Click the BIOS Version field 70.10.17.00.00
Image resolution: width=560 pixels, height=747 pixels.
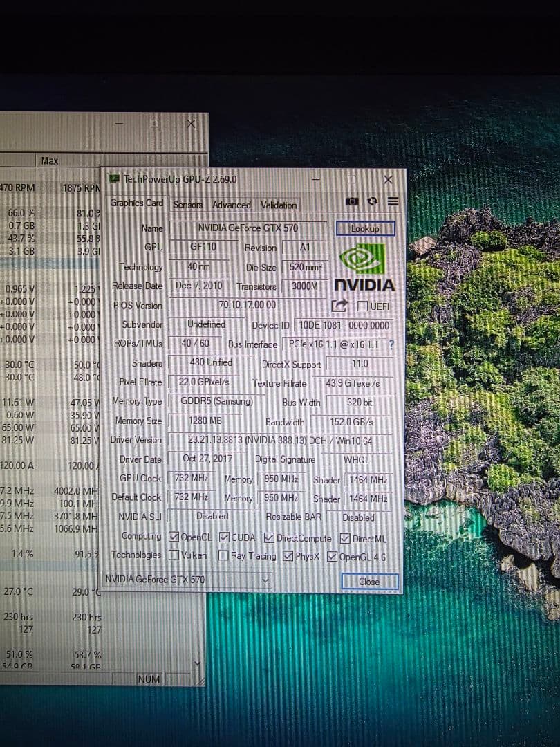247,304
